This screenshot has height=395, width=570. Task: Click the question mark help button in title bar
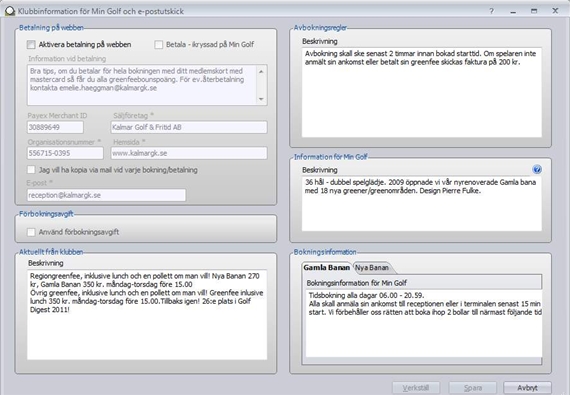coord(491,11)
